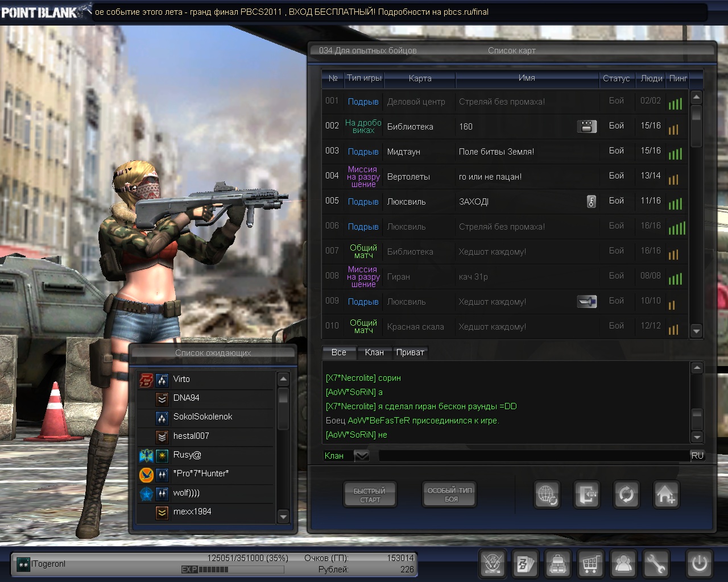Click the globe server change icon
This screenshot has width=728, height=582.
point(547,494)
